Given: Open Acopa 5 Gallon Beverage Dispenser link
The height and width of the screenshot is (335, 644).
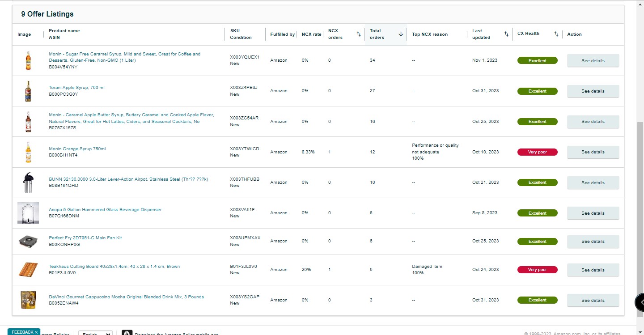Looking at the screenshot, I should pyautogui.click(x=105, y=210).
